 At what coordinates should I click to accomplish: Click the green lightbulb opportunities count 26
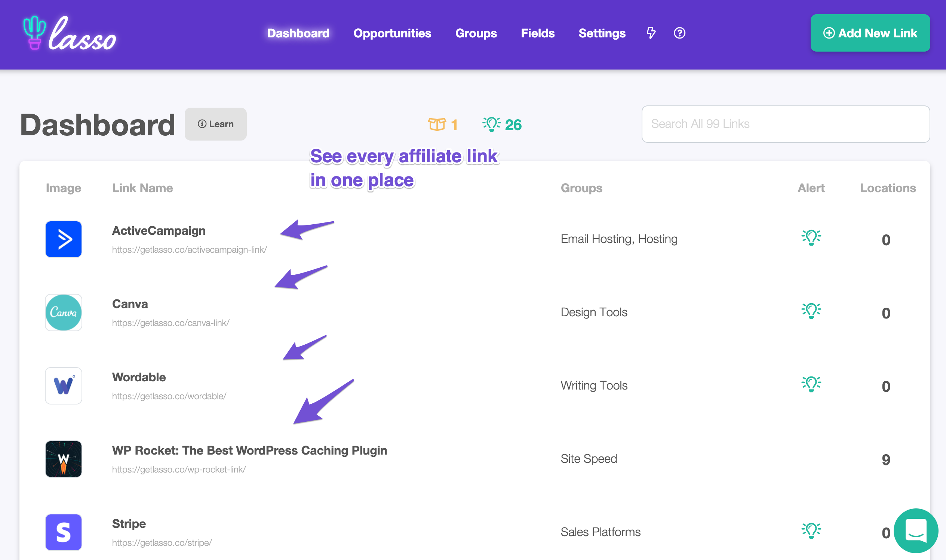point(502,124)
